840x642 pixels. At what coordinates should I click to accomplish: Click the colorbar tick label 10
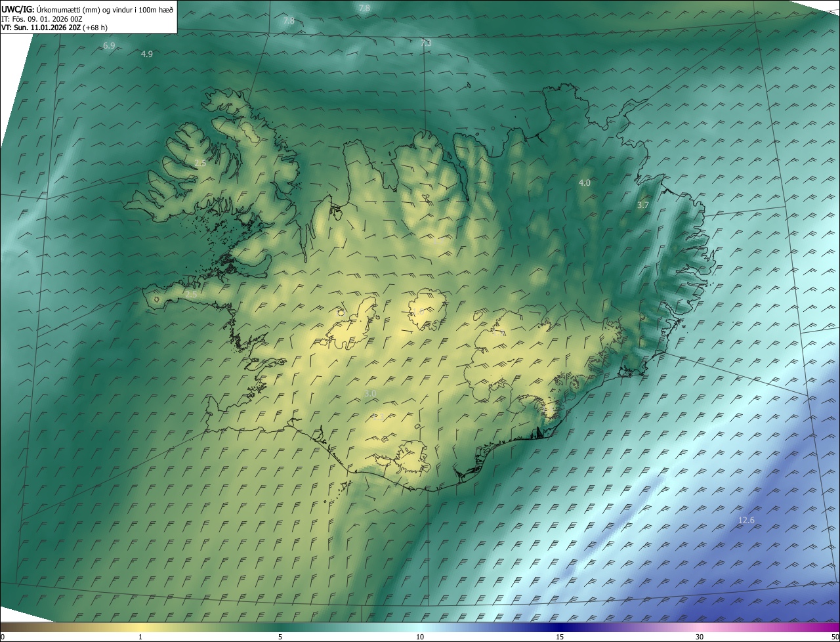(420, 637)
